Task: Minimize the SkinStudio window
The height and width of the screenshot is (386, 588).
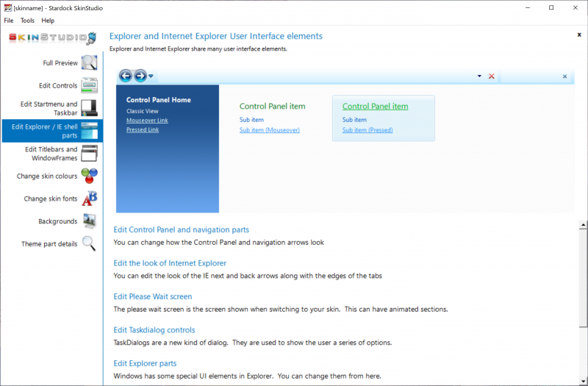Action: (x=528, y=7)
